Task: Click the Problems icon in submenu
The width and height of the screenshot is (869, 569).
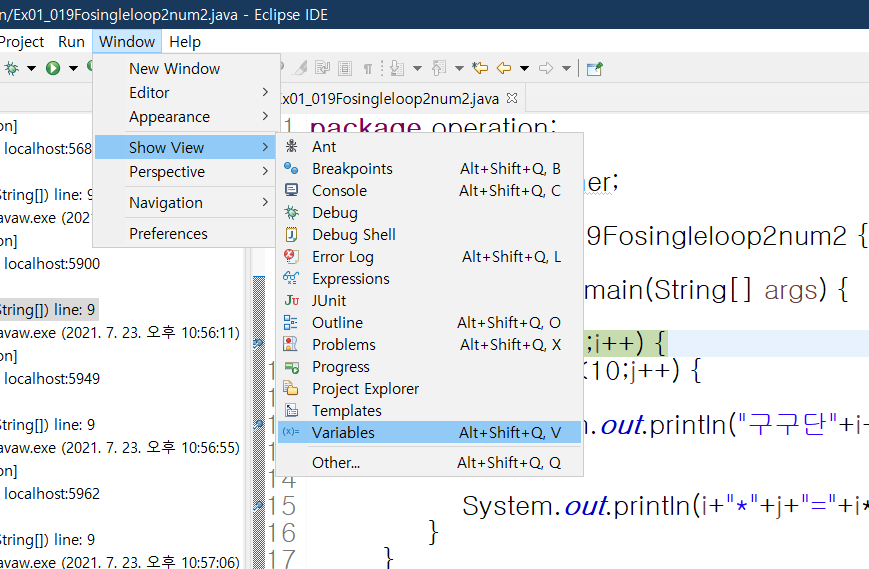Action: click(x=291, y=345)
